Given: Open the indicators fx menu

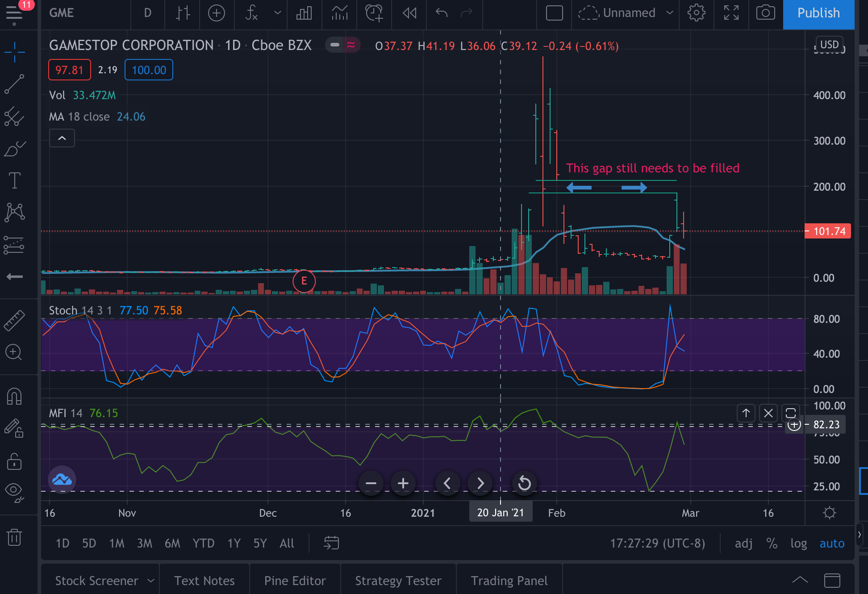Looking at the screenshot, I should click(x=251, y=13).
